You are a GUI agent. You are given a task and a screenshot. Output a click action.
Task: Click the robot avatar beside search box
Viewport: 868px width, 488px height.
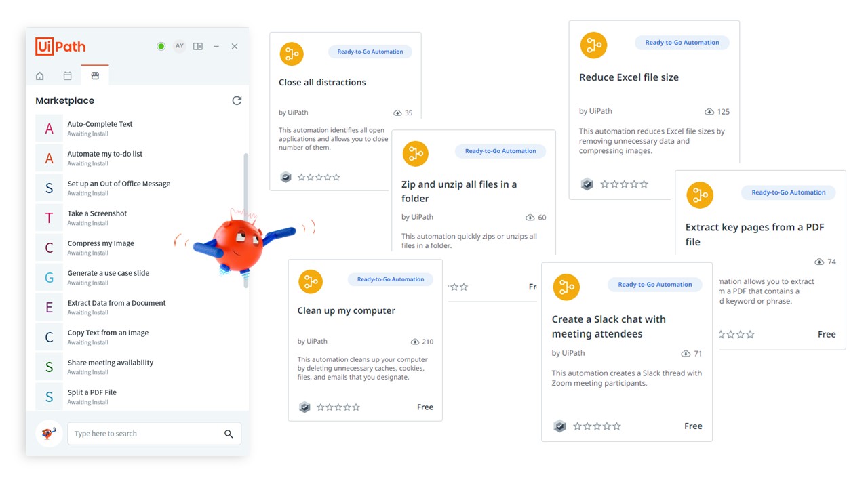(x=49, y=434)
